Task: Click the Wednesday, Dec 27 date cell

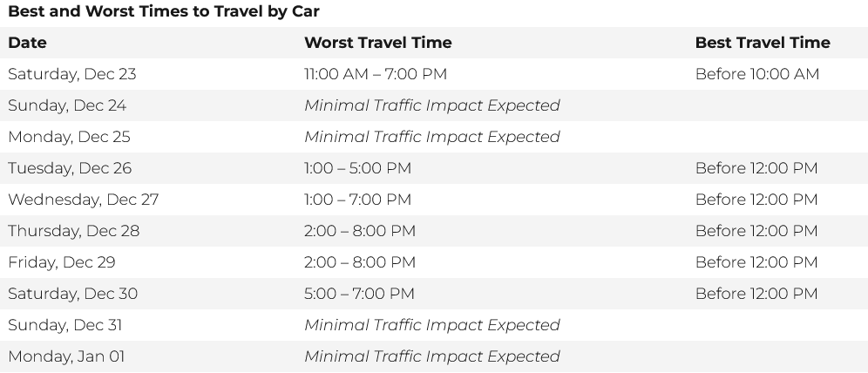Action: click(84, 200)
